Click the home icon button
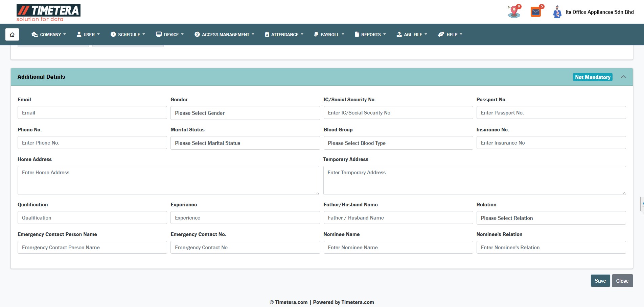Screen dimensions: 644x307 click(12, 34)
